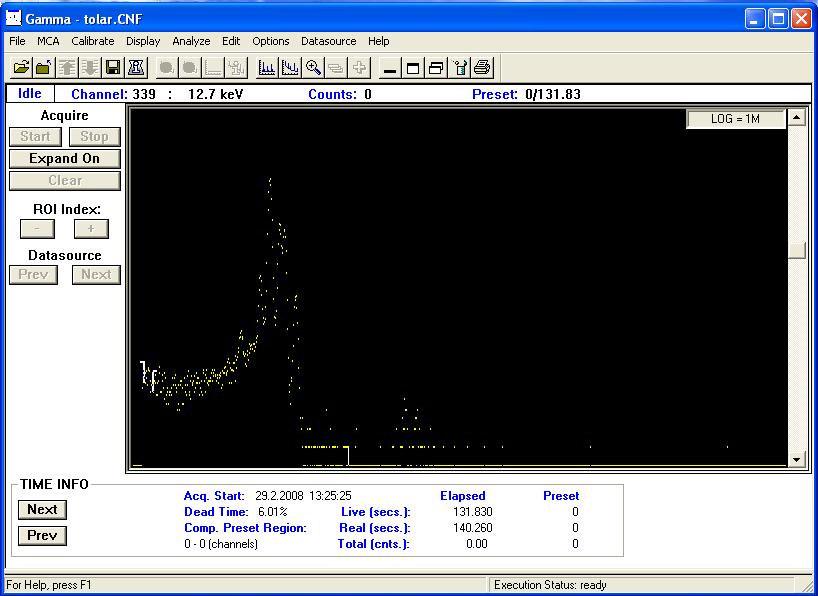Click the Idle status indicator
818x596 pixels.
[x=30, y=93]
